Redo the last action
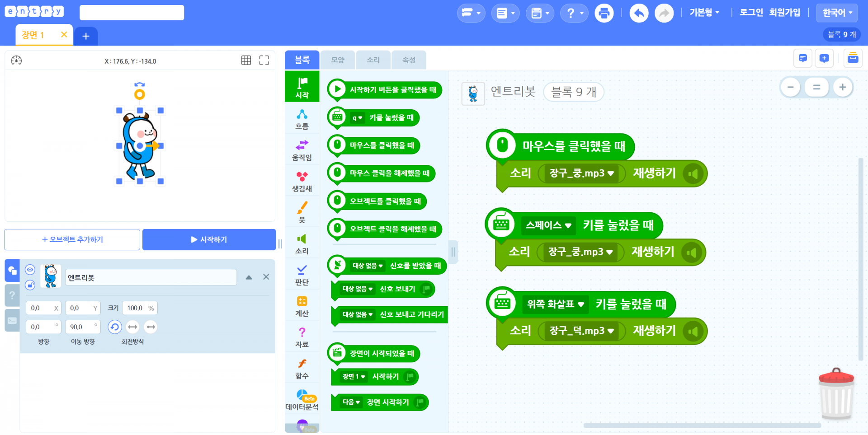868x435 pixels. tap(664, 13)
